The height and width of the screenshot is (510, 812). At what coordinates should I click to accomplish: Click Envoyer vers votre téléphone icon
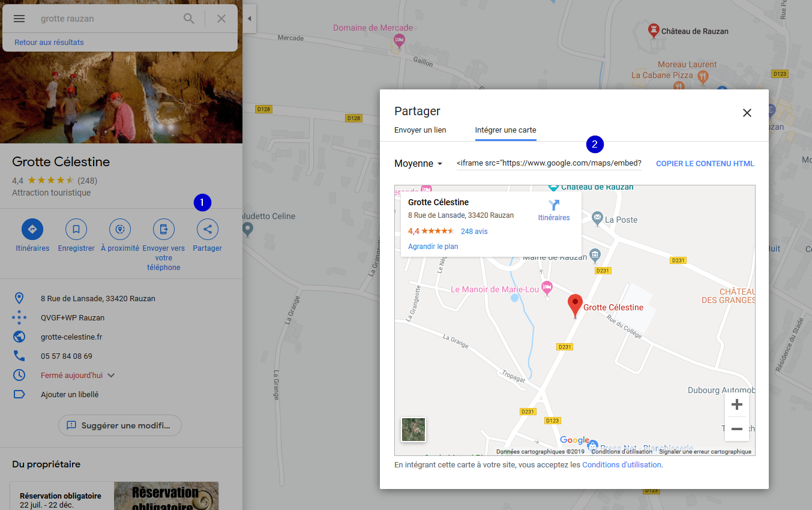click(164, 229)
